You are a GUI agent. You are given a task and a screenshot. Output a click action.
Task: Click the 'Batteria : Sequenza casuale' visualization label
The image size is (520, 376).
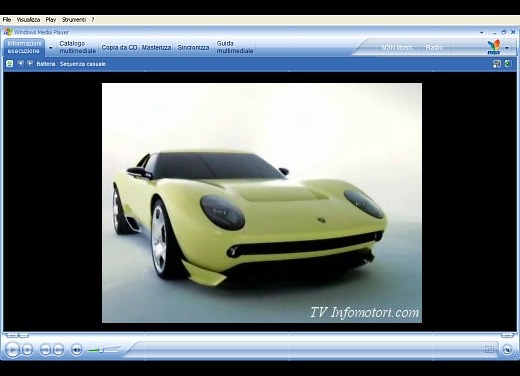tap(71, 64)
